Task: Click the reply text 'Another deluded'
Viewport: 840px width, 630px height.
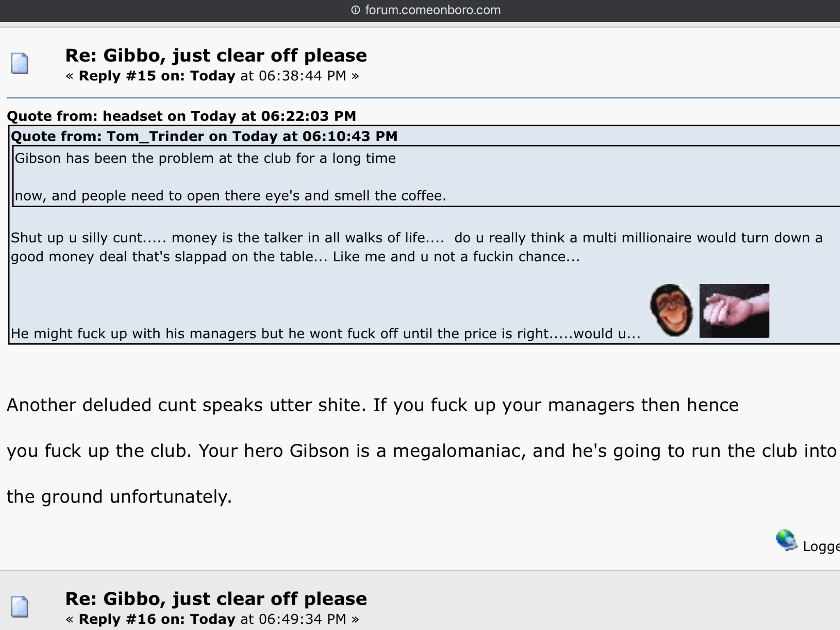Action: 421,450
